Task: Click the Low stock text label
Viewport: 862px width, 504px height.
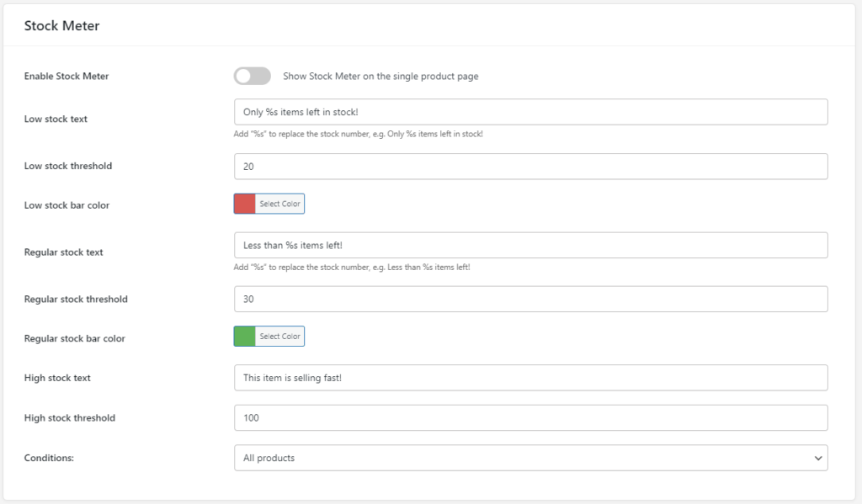Action: point(56,119)
